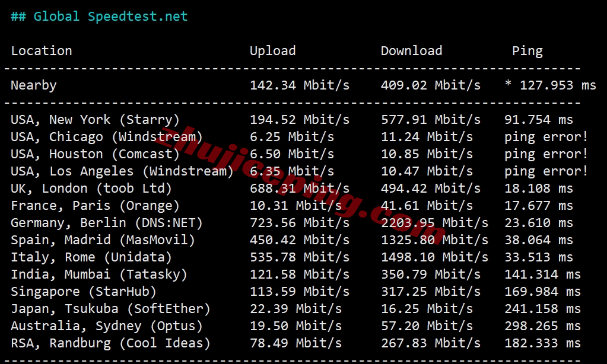The image size is (607, 364).
Task: Click the USA, Houston (Comcast) entry
Action: 95,154
